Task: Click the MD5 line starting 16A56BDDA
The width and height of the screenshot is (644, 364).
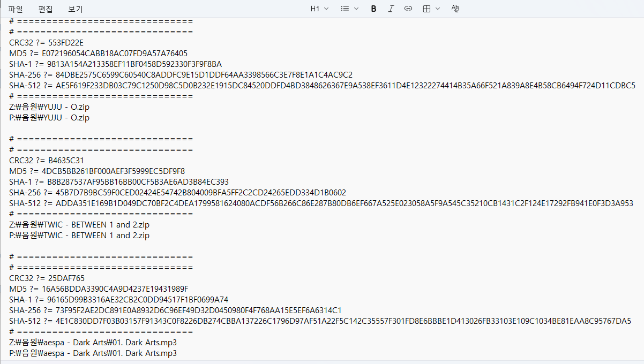Action: tap(99, 289)
